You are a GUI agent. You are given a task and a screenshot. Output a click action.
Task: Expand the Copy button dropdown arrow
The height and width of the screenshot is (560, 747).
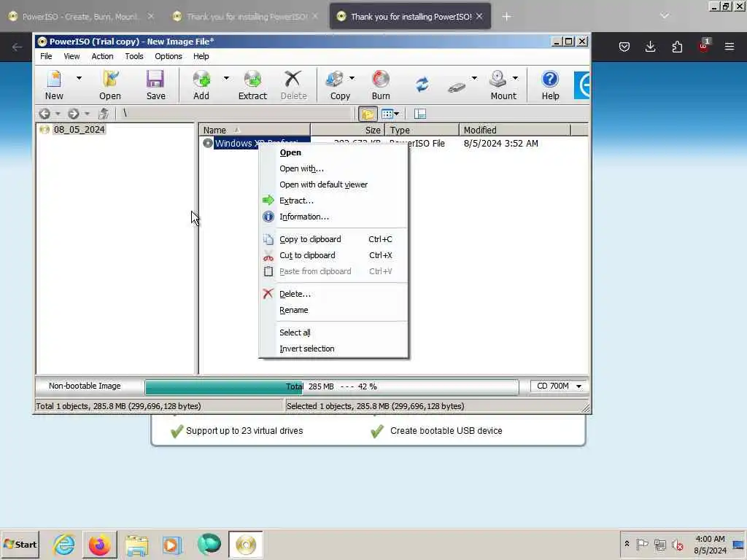pyautogui.click(x=352, y=78)
